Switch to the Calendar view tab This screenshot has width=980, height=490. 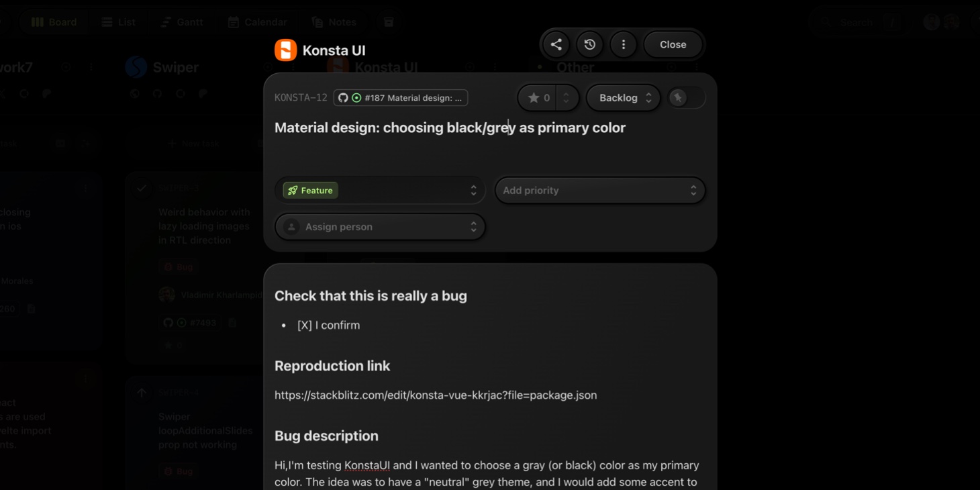pos(257,22)
